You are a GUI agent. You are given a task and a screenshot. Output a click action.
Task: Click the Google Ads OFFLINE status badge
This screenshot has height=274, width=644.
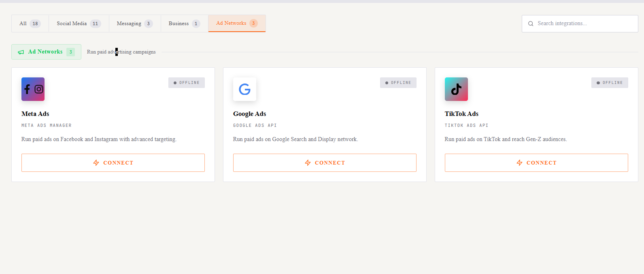[x=398, y=83]
